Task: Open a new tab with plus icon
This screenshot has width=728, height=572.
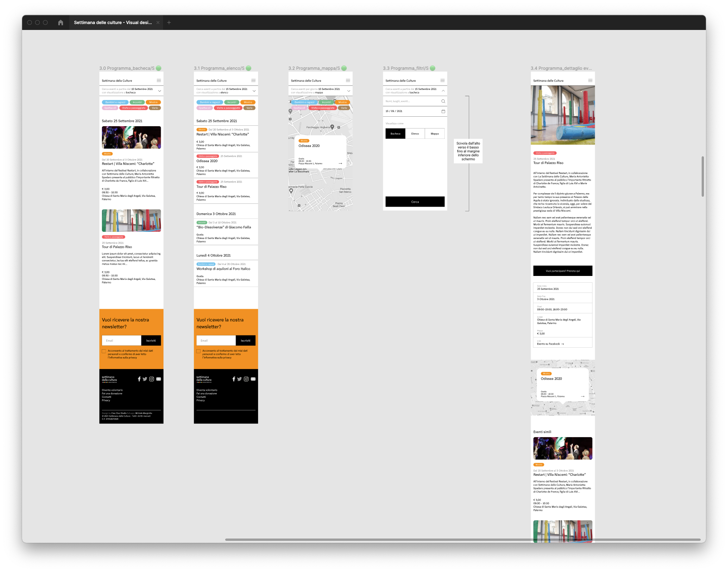Action: click(x=169, y=22)
